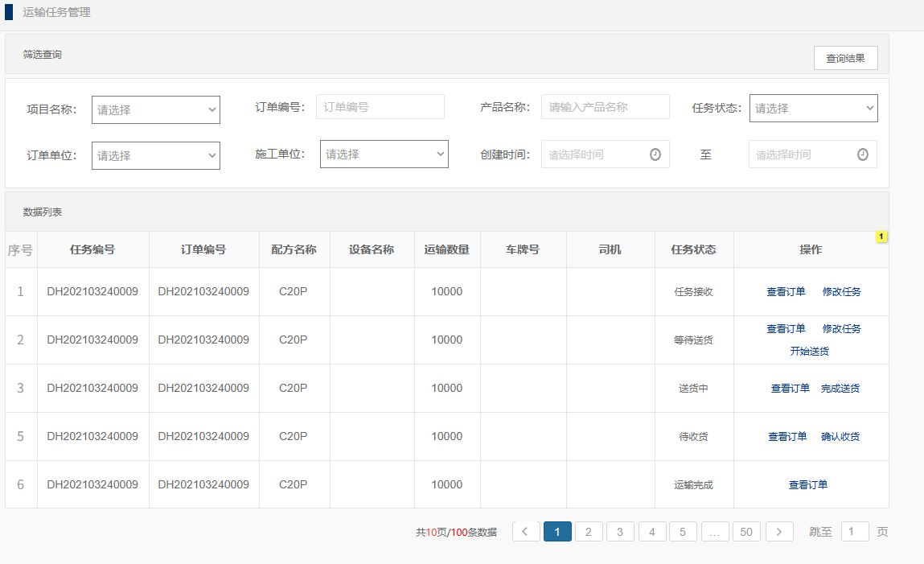Viewport: 924px width, 564px height.
Task: Focus the 产品名称 text input
Action: click(x=605, y=107)
